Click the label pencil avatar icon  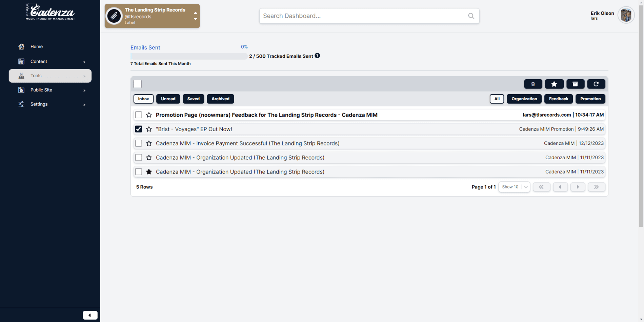[x=114, y=16]
